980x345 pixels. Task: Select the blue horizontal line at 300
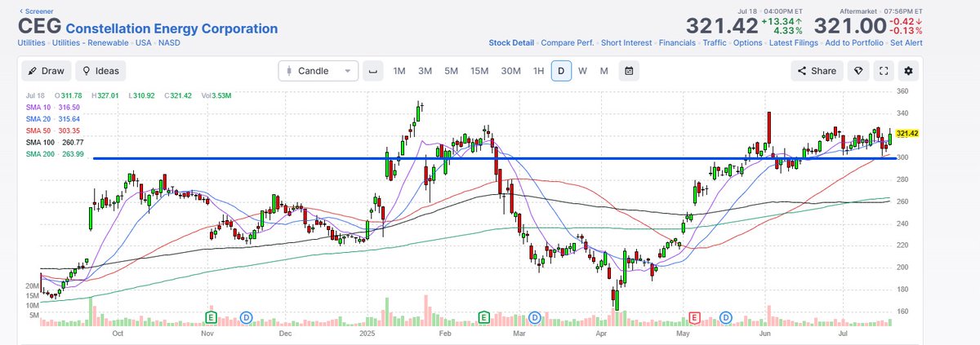[x=495, y=158]
